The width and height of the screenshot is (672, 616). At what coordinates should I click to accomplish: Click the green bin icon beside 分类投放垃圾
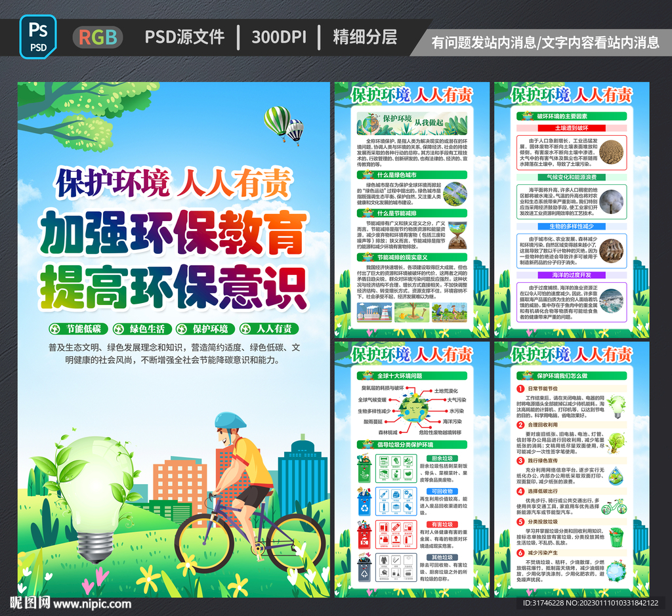[617, 538]
